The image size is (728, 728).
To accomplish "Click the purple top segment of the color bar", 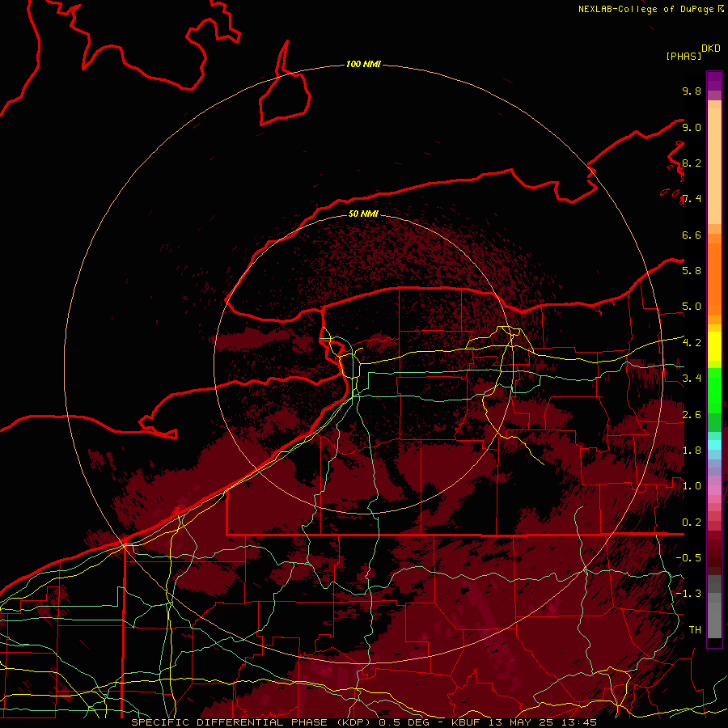I will [x=714, y=81].
